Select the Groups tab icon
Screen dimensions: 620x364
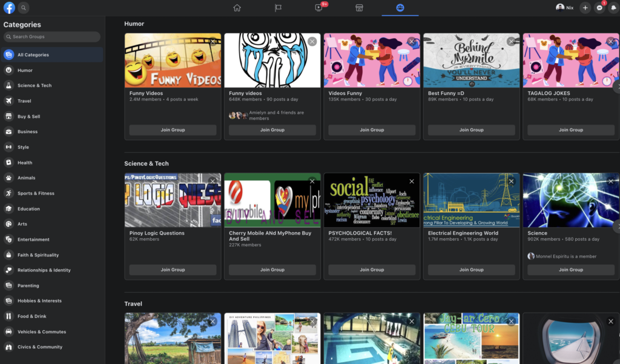pos(400,8)
